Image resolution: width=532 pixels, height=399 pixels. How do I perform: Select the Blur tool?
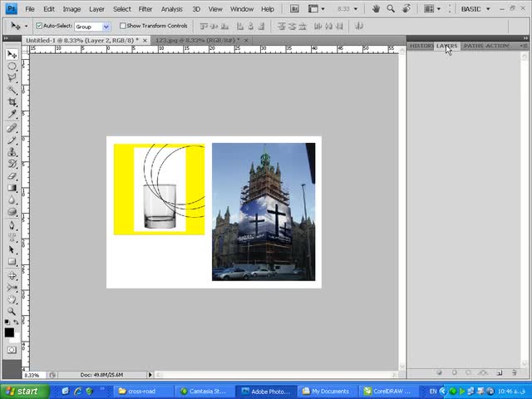(12, 199)
